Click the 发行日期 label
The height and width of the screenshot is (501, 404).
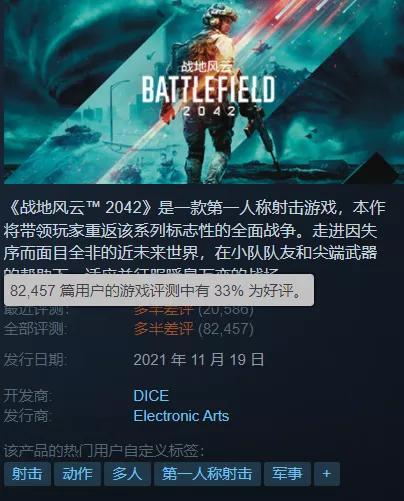[36, 360]
